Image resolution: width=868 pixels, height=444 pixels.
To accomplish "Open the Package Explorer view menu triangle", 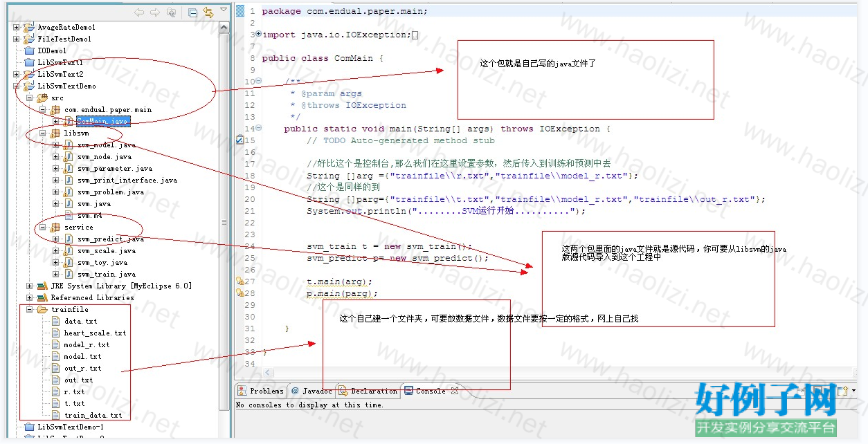I will pyautogui.click(x=223, y=10).
